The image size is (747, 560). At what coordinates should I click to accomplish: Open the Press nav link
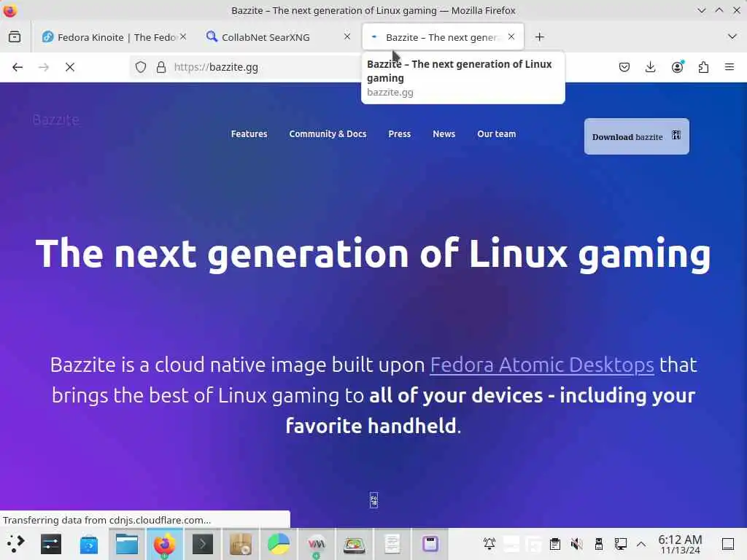(x=399, y=134)
